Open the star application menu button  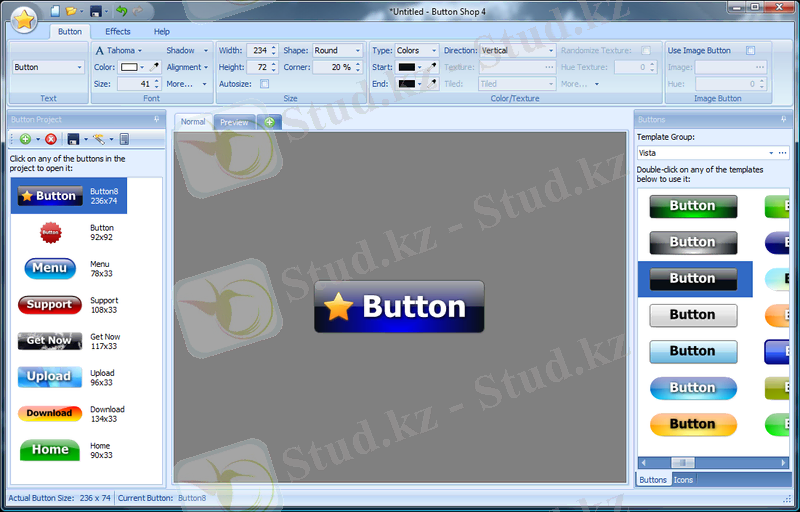click(24, 20)
